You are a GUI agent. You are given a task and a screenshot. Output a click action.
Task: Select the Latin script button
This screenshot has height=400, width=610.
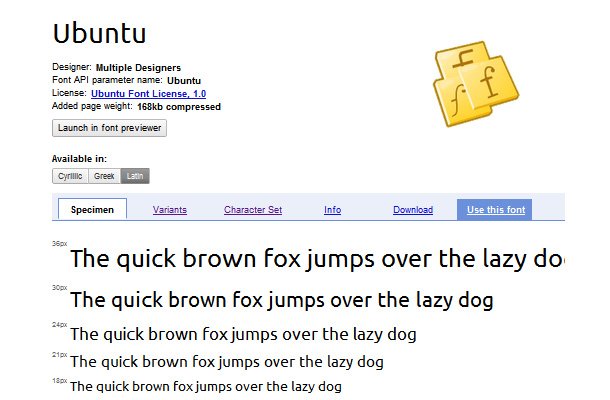pos(135,176)
